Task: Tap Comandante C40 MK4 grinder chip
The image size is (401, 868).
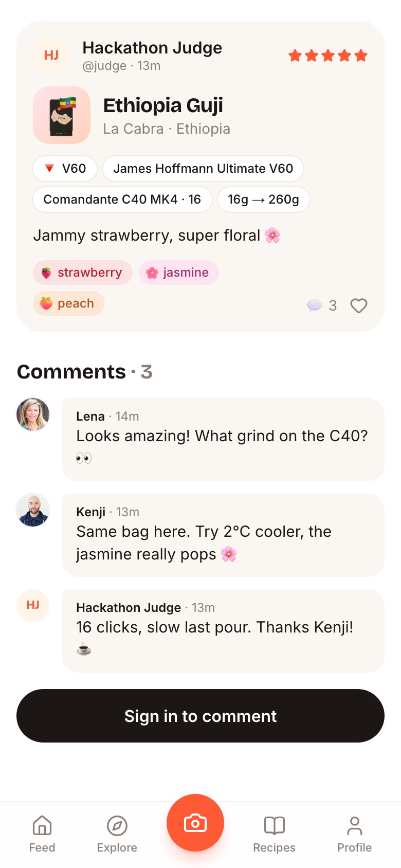Action: [x=122, y=200]
